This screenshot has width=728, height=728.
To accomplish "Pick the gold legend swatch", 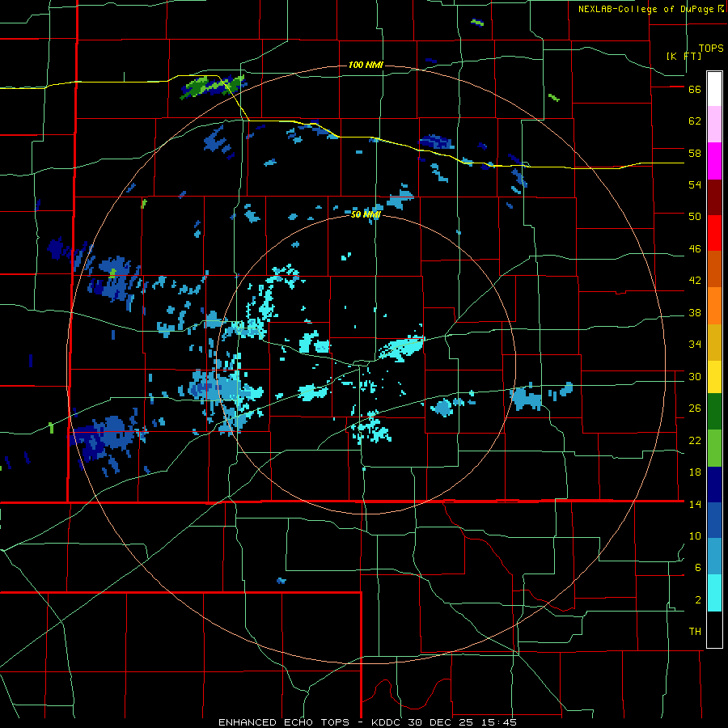I will tap(714, 342).
